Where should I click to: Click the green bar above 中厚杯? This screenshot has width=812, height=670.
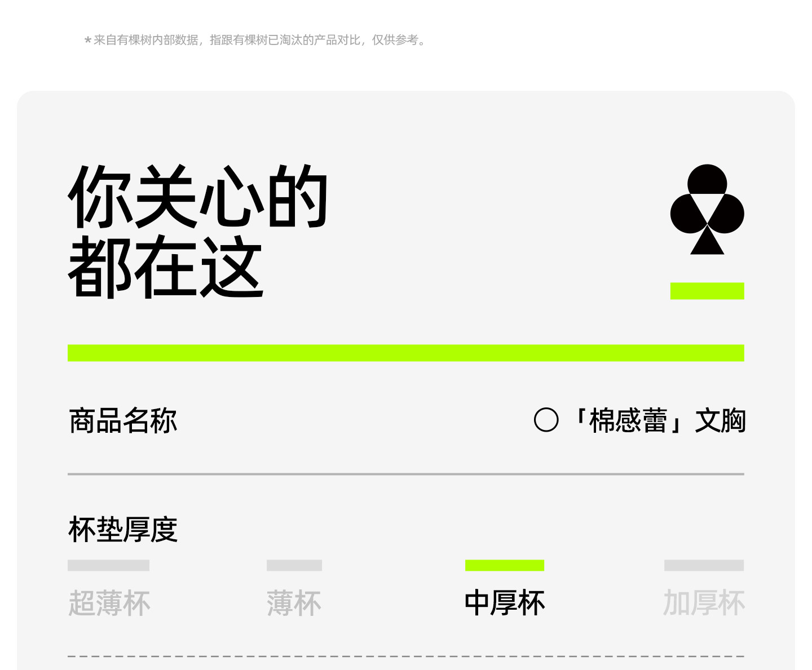(x=505, y=565)
